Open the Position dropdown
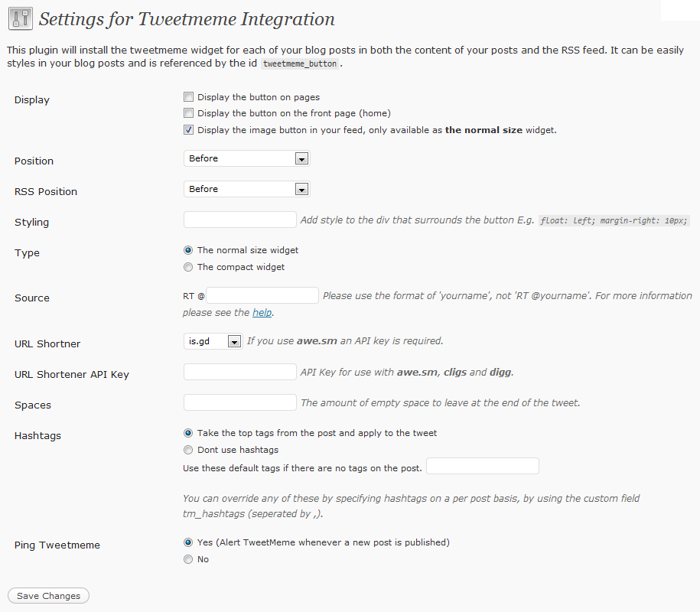Viewport: 700px width, 612px height. coord(246,158)
